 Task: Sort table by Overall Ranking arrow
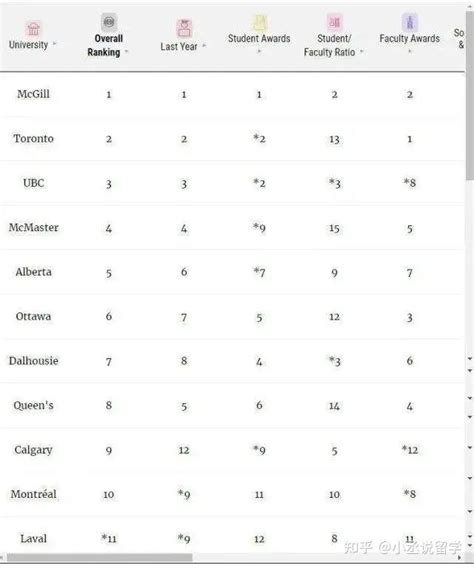(x=126, y=52)
